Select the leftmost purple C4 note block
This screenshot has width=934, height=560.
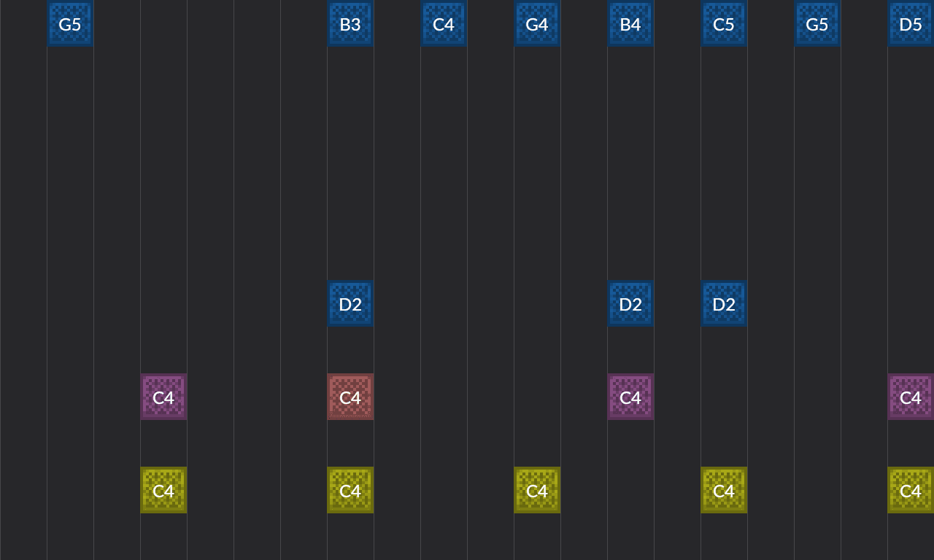(163, 397)
